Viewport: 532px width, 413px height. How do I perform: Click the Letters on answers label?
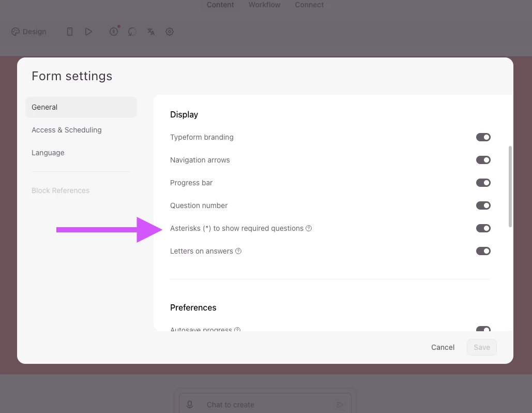point(201,251)
